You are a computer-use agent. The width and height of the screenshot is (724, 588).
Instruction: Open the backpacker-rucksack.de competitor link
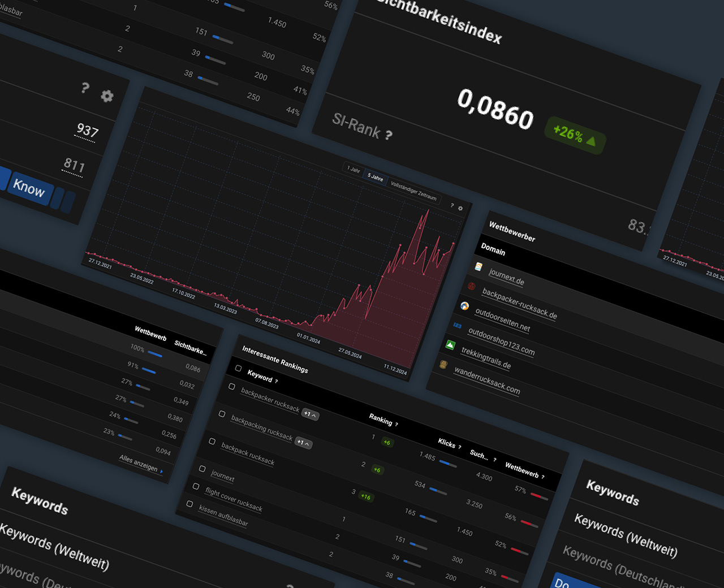coord(520,304)
